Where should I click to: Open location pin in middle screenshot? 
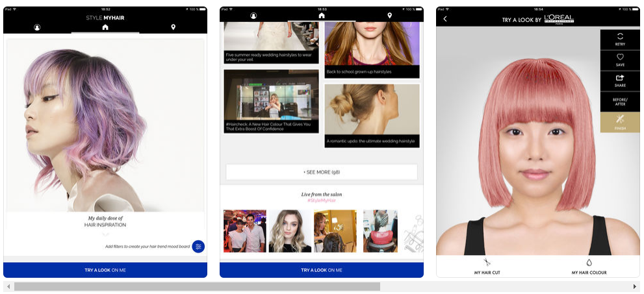pos(389,16)
